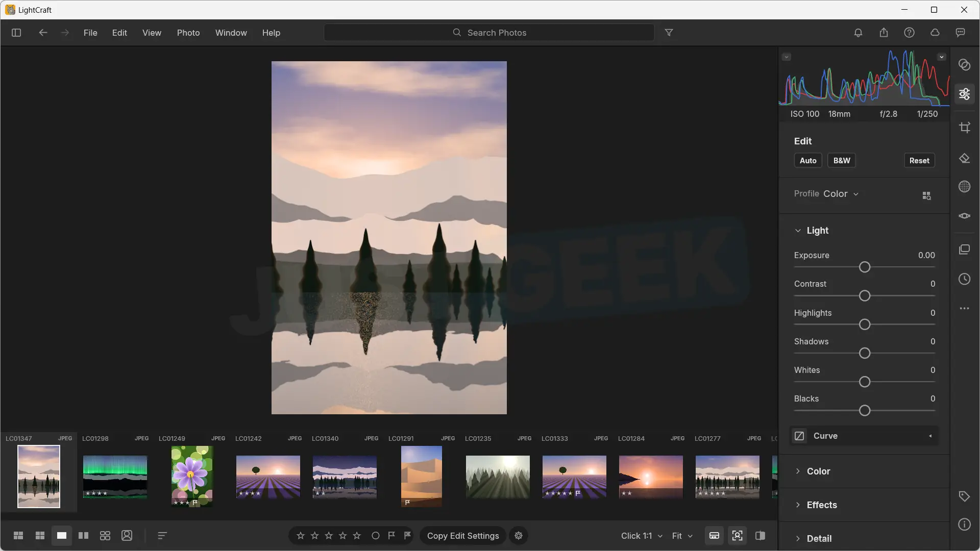The image size is (980, 551).
Task: Select the LC01249 flower thumbnail
Action: pyautogui.click(x=192, y=477)
